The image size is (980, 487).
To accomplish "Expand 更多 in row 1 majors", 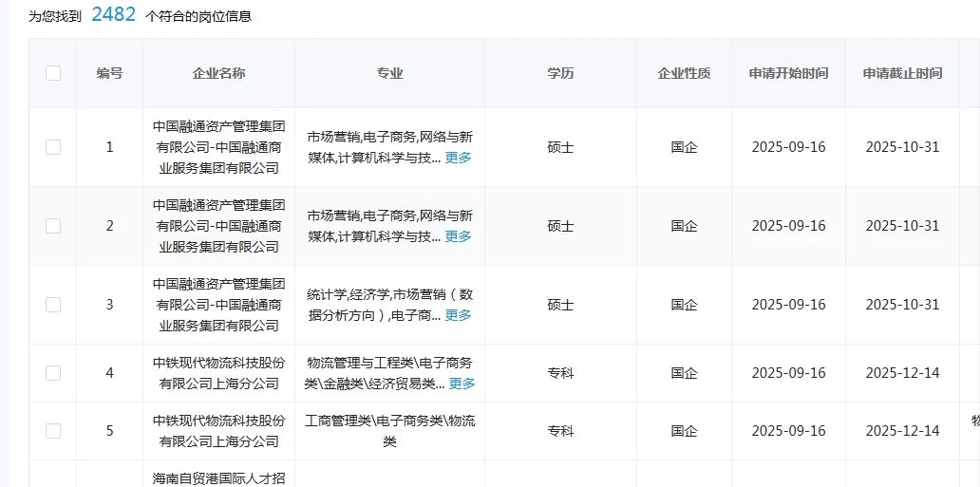I will [x=458, y=158].
